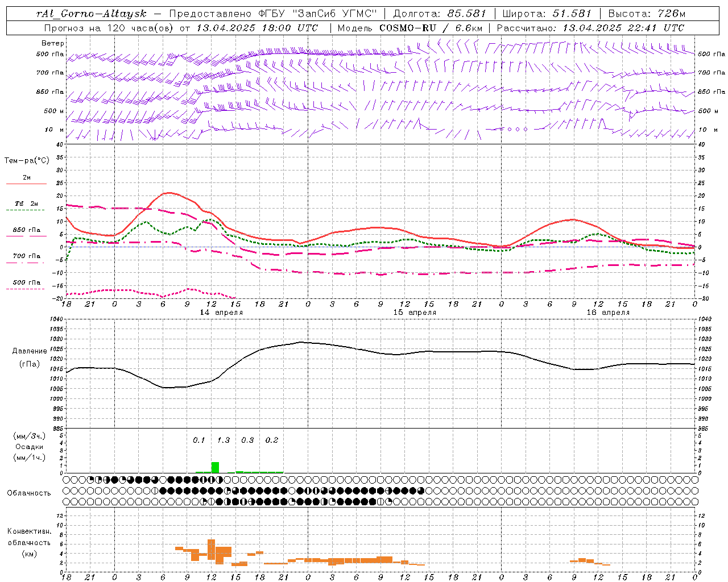Viewport: 728px width, 582px height.
Task: Click the '14 апреля' date label
Action: 221,313
